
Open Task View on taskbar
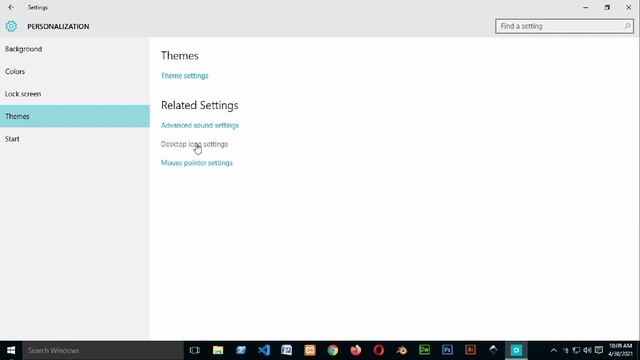[x=195, y=350]
